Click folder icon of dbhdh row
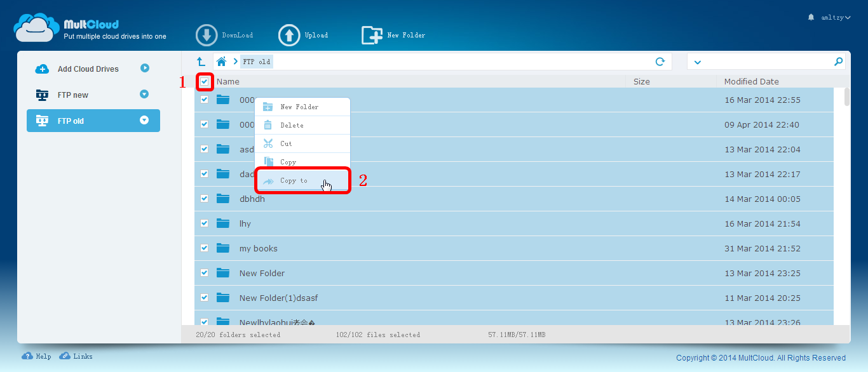This screenshot has width=868, height=372. (x=222, y=199)
